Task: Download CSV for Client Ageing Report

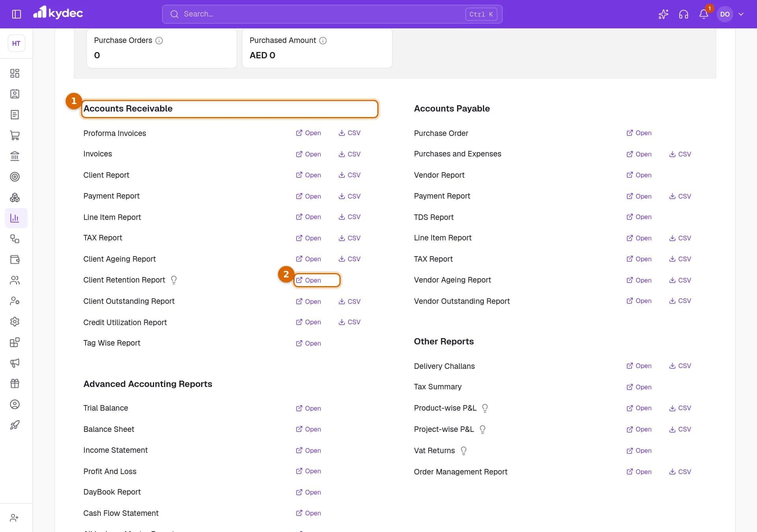Action: pos(349,259)
